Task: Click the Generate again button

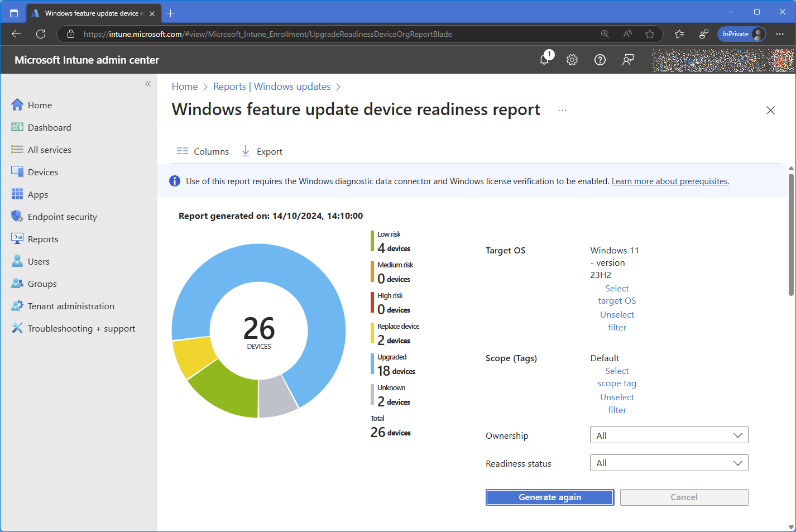Action: (550, 497)
